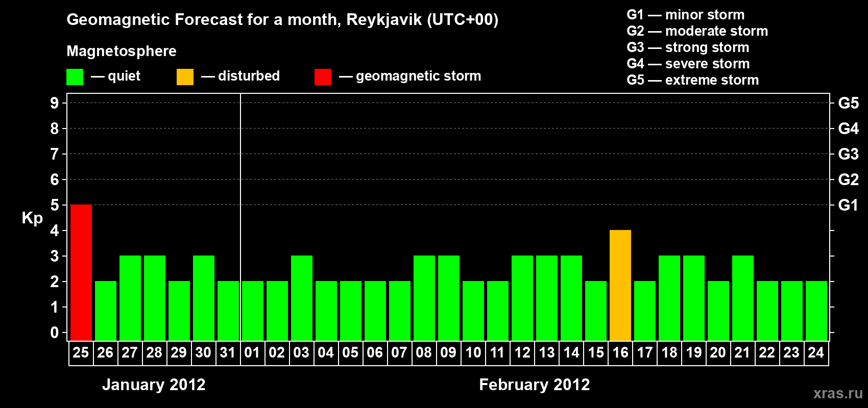Click the date label 01 on axis
Image resolution: width=868 pixels, height=408 pixels.
click(252, 353)
